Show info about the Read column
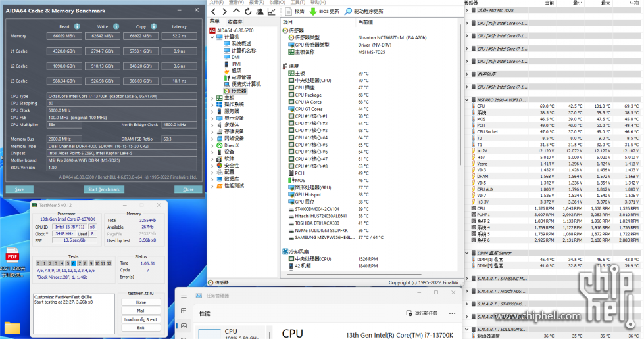The height and width of the screenshot is (339, 644). (x=77, y=26)
